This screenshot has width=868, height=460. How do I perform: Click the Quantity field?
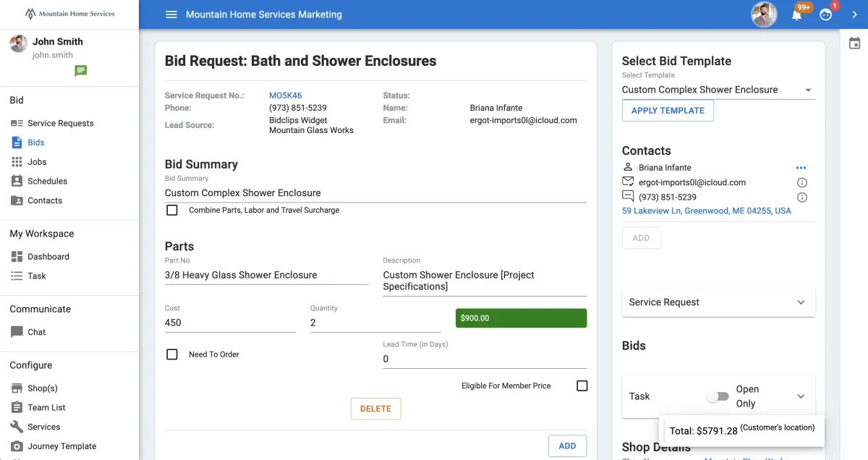[375, 323]
